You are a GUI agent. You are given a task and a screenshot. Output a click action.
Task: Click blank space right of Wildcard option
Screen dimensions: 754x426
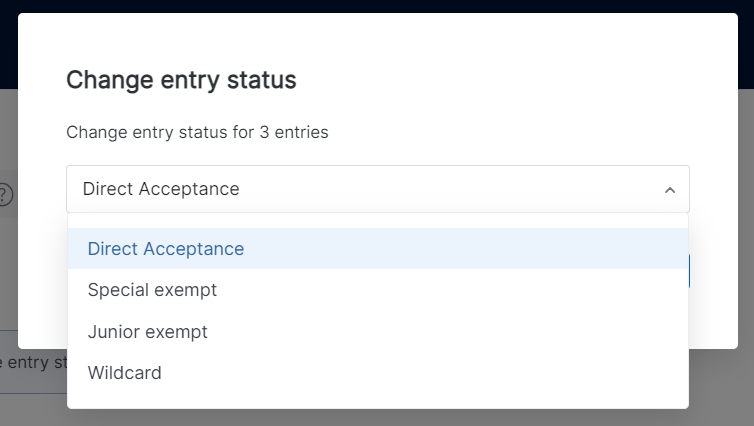423,373
